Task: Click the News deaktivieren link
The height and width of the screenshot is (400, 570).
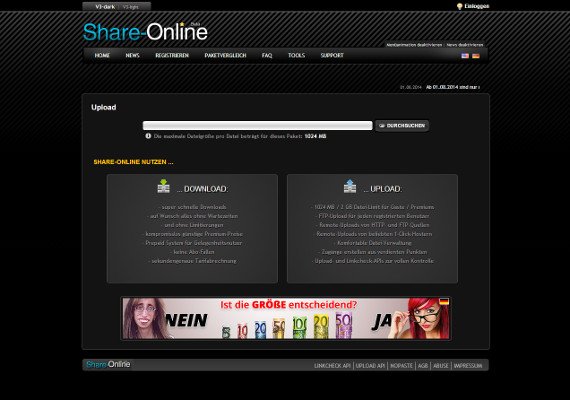Action: (465, 45)
